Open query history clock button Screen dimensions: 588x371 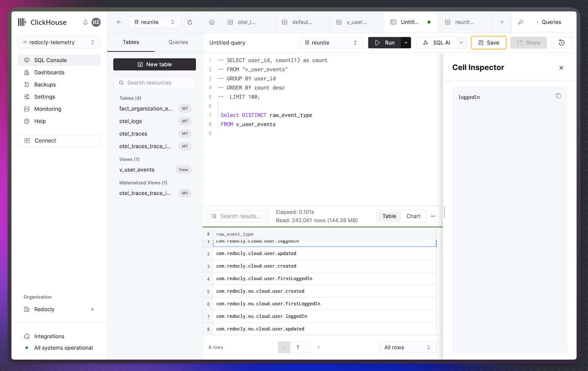[561, 43]
